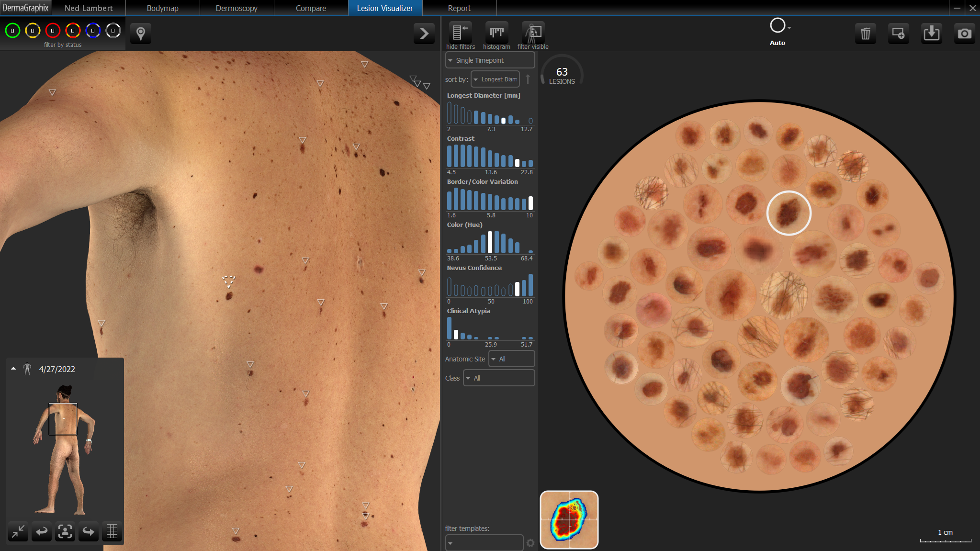Viewport: 980px width, 551px height.
Task: Open the filter templates dropdown
Action: pos(484,543)
